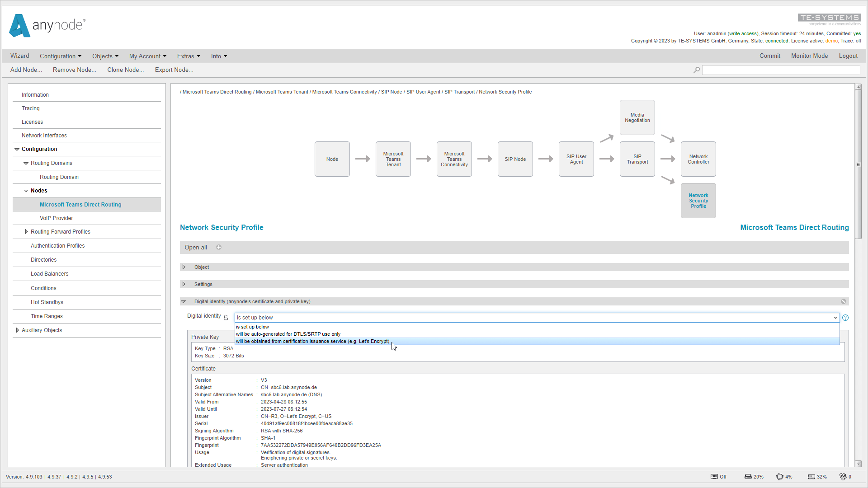Click the search magnifier icon

[697, 70]
